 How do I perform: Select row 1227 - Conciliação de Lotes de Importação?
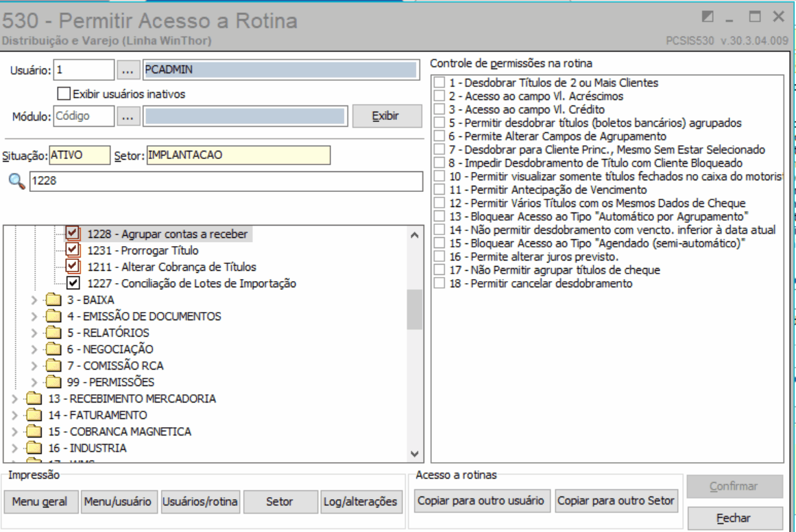[191, 283]
